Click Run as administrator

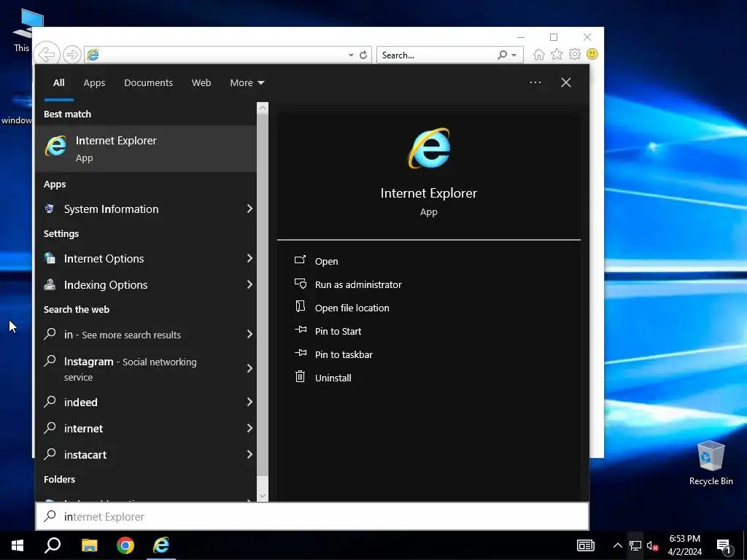coord(358,284)
